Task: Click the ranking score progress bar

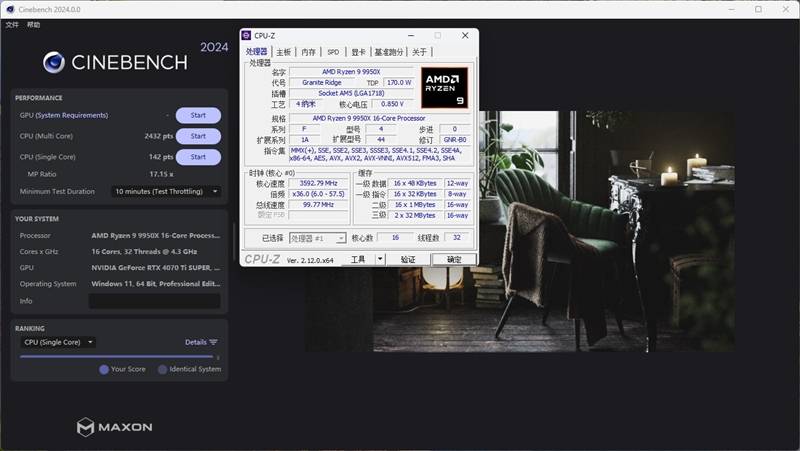Action: [x=116, y=357]
